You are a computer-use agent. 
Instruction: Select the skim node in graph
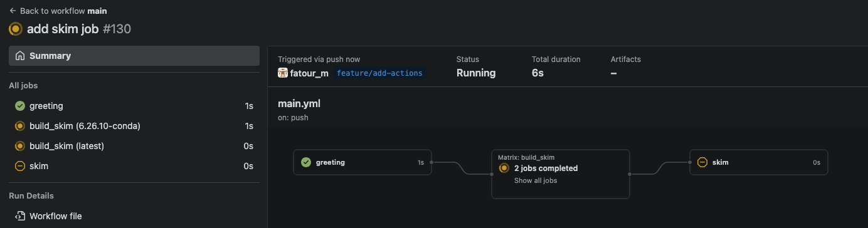coord(759,162)
